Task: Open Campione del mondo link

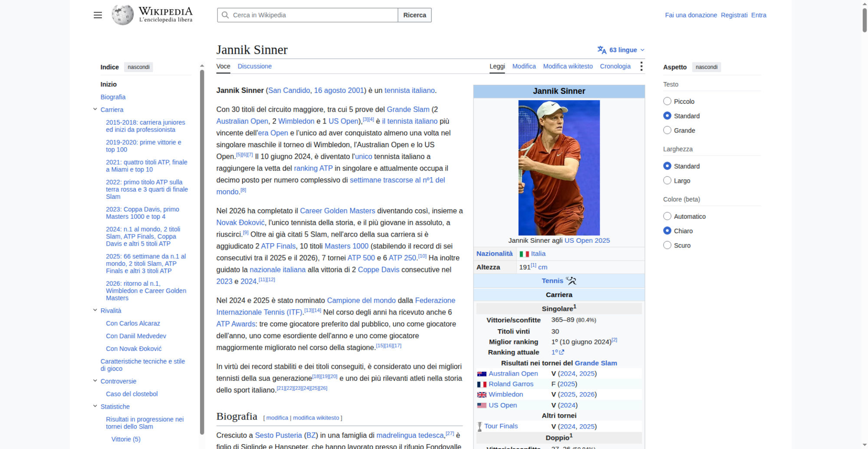Action: tap(362, 300)
